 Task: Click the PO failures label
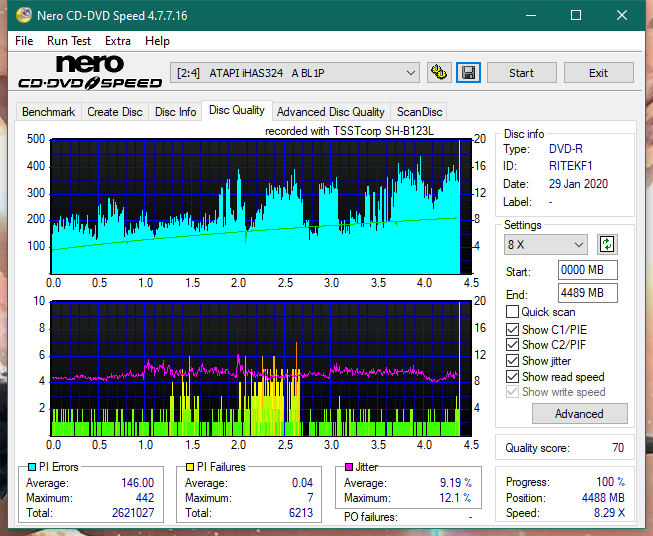pyautogui.click(x=371, y=517)
